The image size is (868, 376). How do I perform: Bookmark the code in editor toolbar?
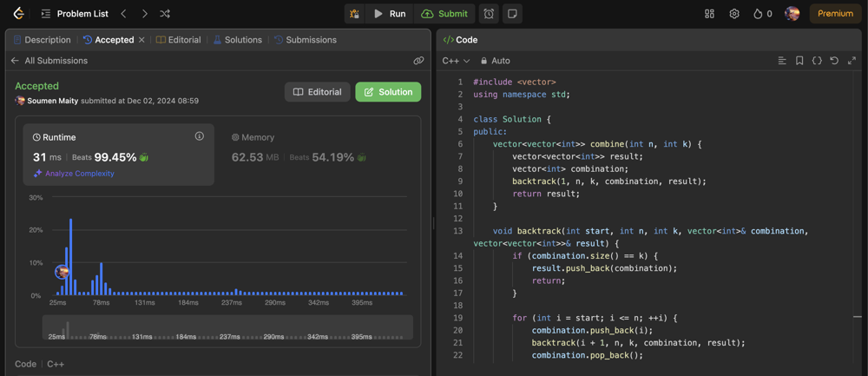pyautogui.click(x=799, y=61)
